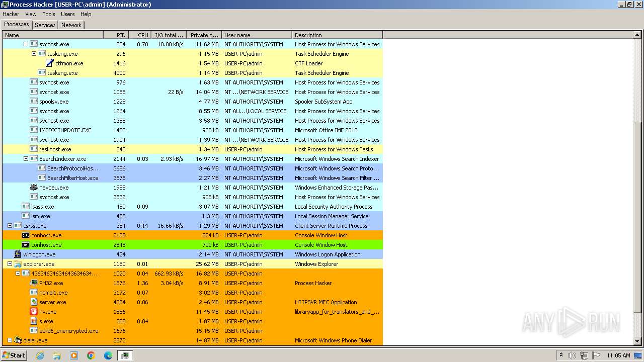Collapse the svchost.exe PID 884 tree node
Image resolution: width=644 pixels, height=362 pixels.
pyautogui.click(x=26, y=44)
